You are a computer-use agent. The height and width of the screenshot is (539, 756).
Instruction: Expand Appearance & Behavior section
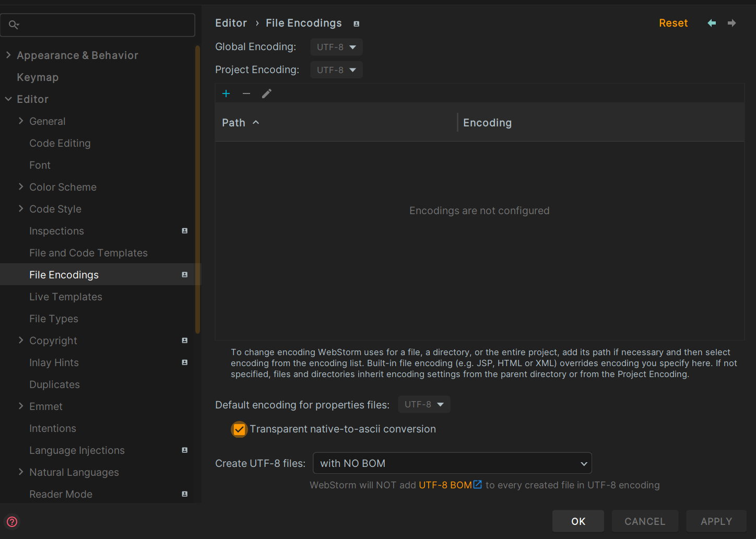(x=8, y=55)
